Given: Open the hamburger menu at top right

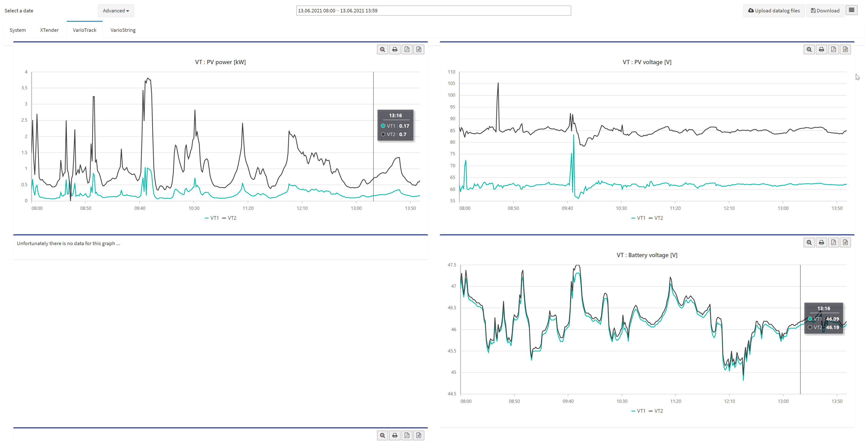Looking at the screenshot, I should 851,11.
